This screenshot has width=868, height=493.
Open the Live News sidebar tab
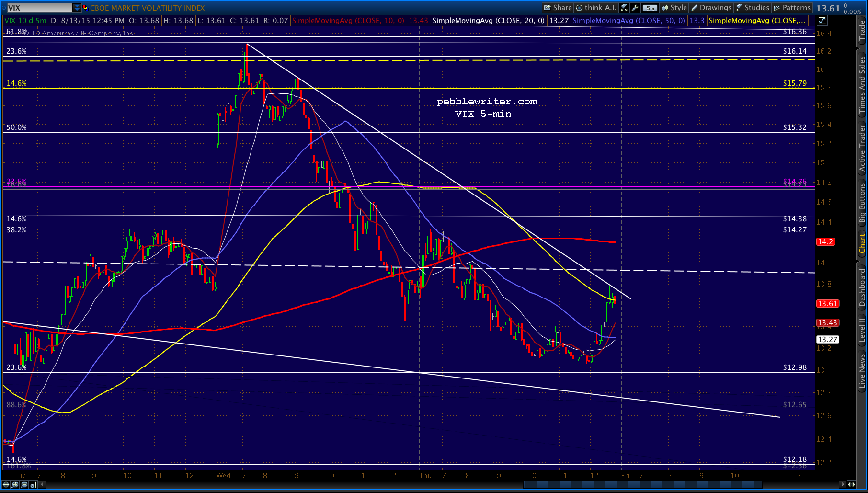862,371
